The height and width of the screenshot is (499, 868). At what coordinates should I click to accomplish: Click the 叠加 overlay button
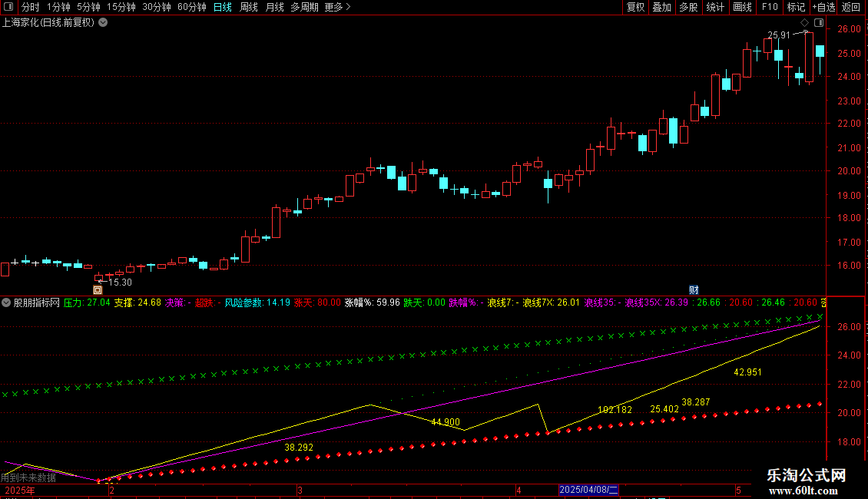pos(661,7)
